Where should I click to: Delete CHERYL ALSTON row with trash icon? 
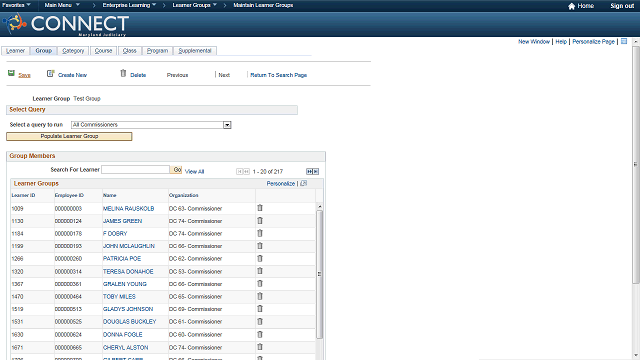click(260, 347)
